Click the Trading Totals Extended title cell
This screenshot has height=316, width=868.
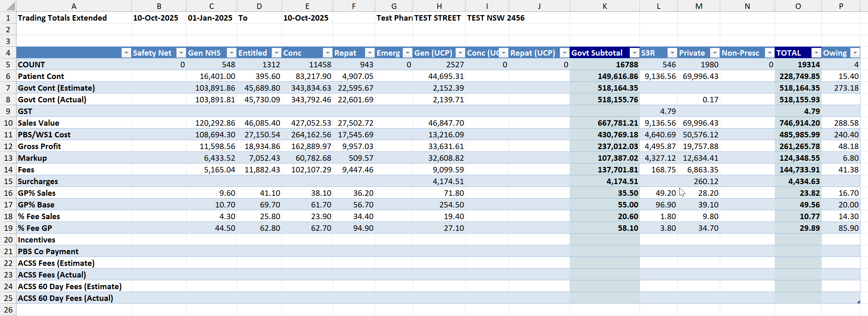point(73,18)
